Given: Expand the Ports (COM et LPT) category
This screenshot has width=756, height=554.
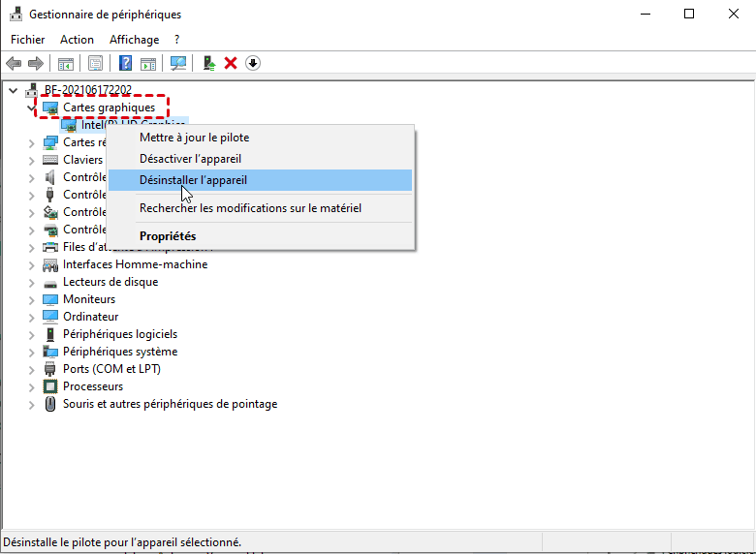Looking at the screenshot, I should click(31, 369).
